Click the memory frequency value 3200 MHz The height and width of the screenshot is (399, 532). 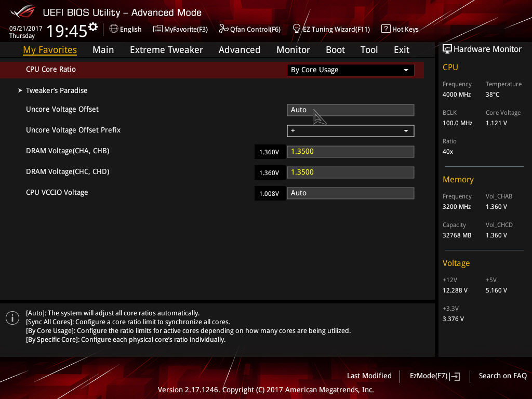coord(457,207)
